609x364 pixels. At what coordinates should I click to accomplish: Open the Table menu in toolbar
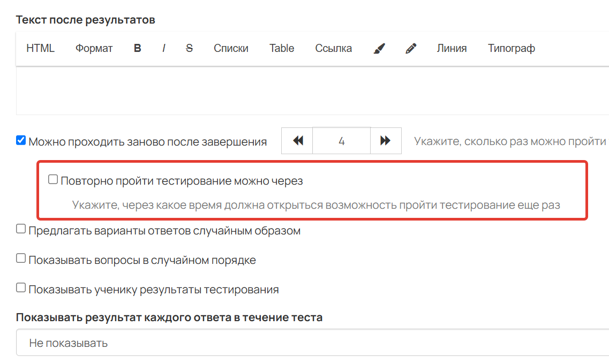[282, 49]
